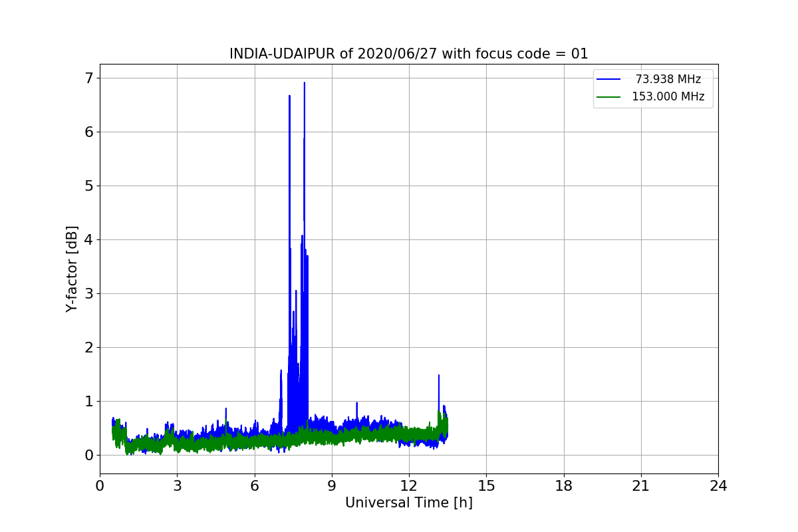
Task: Click the x-axis tick label 24
Action: (x=718, y=486)
